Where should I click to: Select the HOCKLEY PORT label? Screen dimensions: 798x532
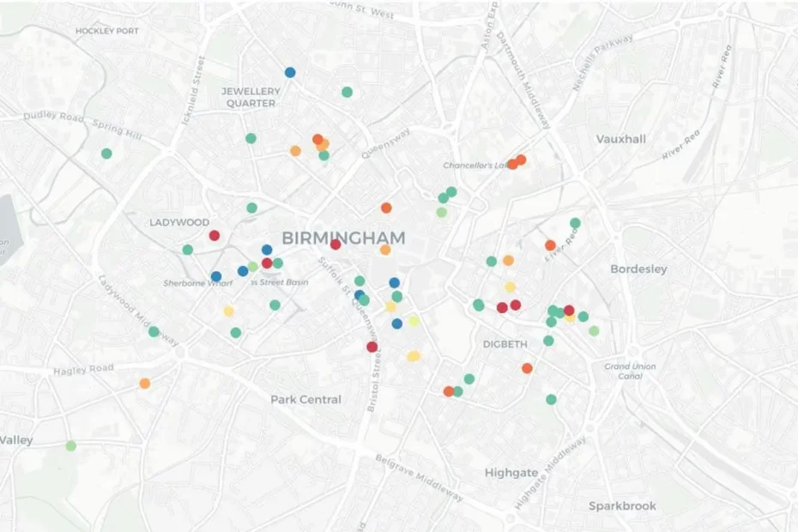[106, 31]
